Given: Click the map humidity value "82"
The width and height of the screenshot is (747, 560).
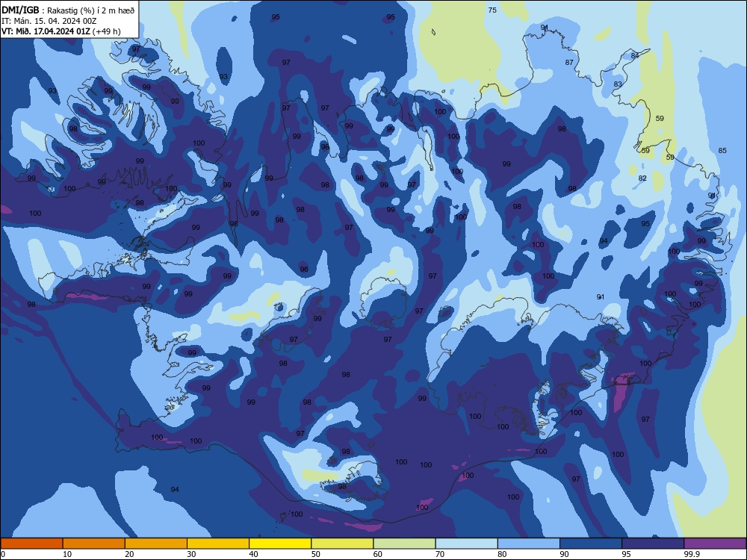Looking at the screenshot, I should click(642, 178).
